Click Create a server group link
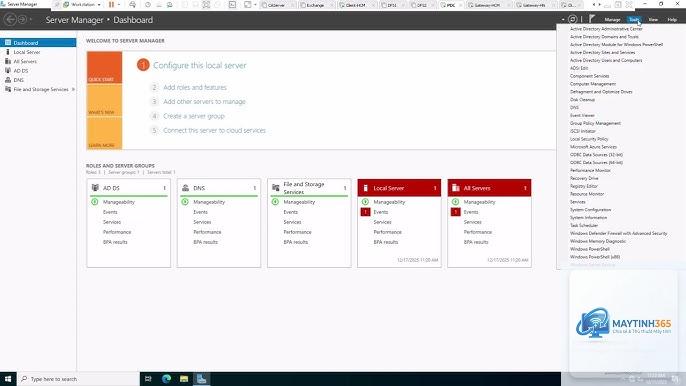686x386 pixels. click(x=194, y=116)
